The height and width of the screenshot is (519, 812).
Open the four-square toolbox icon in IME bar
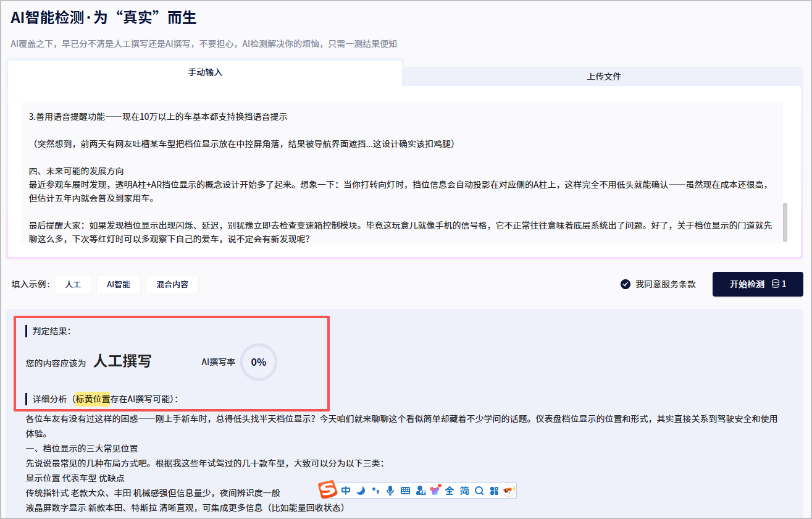tap(494, 491)
